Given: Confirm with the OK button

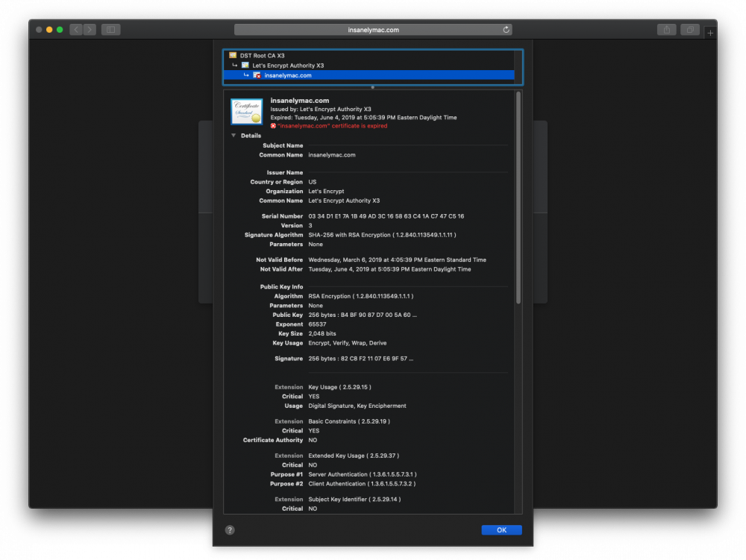Looking at the screenshot, I should pos(501,530).
